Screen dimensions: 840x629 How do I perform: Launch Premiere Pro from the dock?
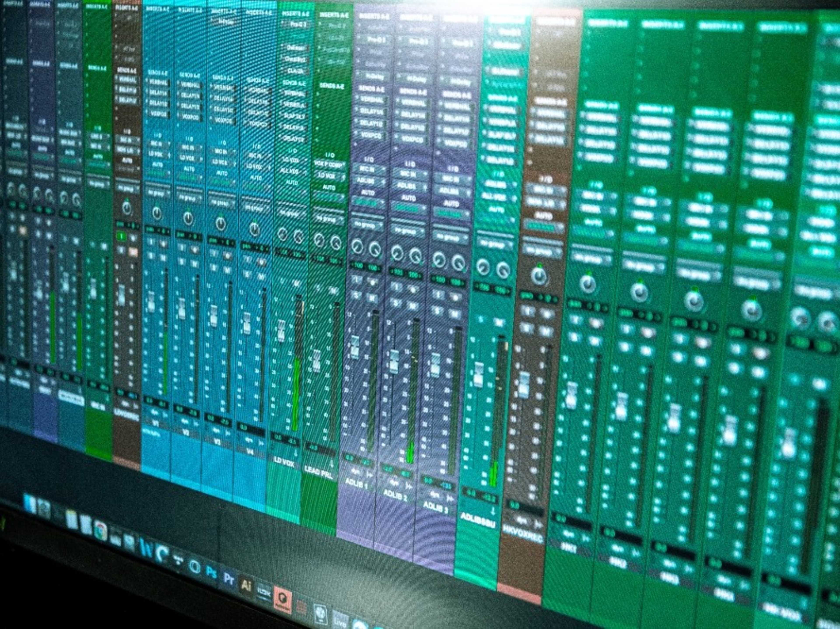pos(228,578)
